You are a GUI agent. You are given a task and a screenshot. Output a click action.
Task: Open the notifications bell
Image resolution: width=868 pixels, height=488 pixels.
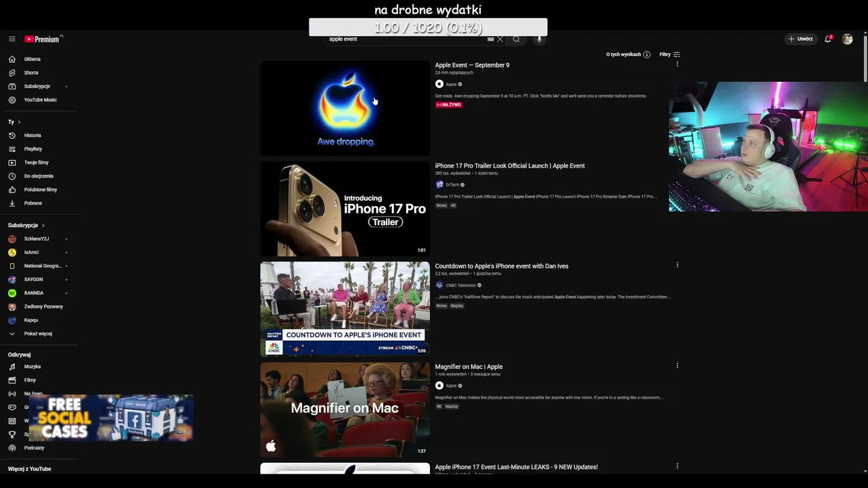pos(828,39)
